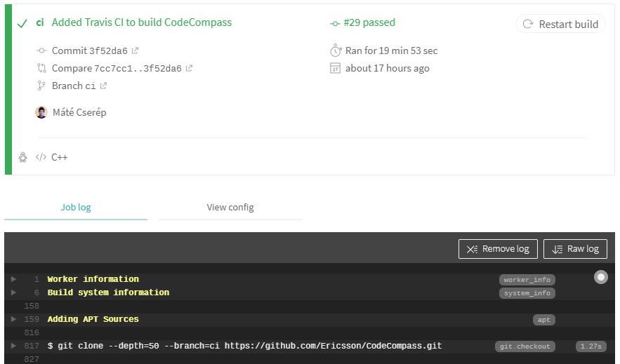Switch to the View config tab
This screenshot has height=364, width=620.
tap(230, 208)
